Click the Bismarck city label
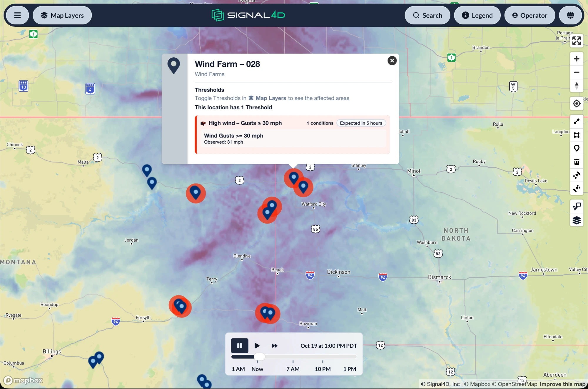 pyautogui.click(x=439, y=277)
